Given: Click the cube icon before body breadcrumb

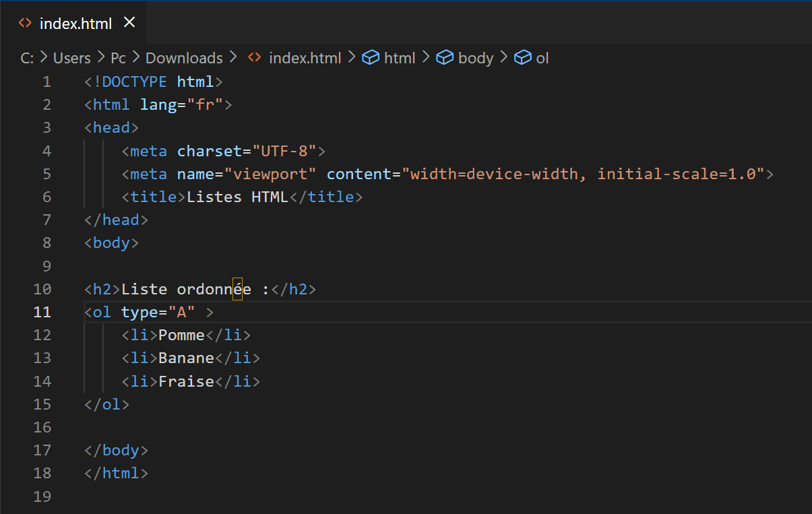Looking at the screenshot, I should 445,58.
